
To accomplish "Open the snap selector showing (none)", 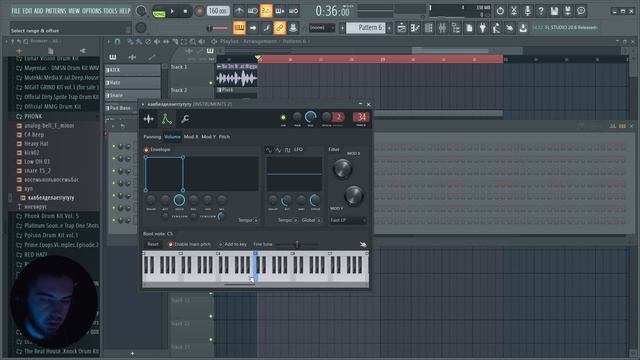I will click(322, 28).
